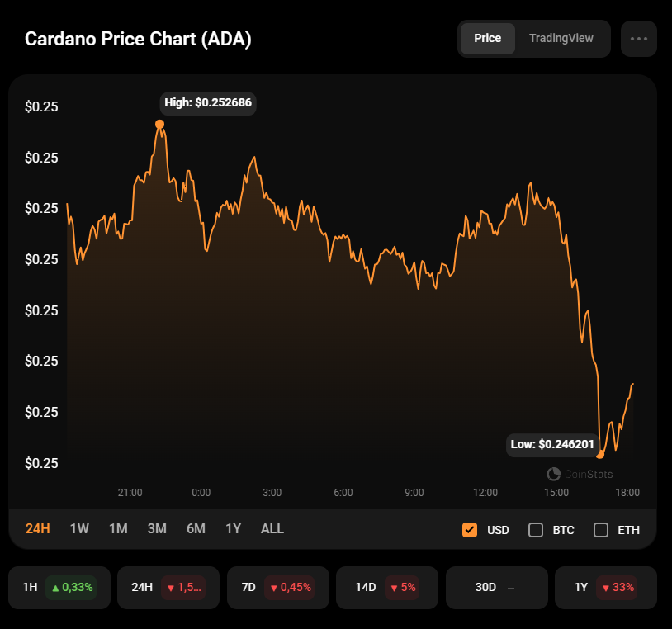Uncheck the USD currency checkbox
The height and width of the screenshot is (629, 672).
click(470, 530)
